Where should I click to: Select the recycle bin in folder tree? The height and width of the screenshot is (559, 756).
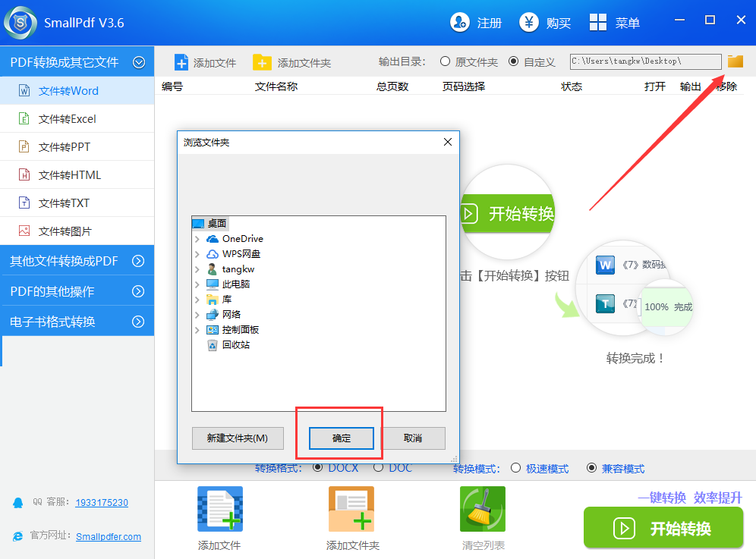235,345
